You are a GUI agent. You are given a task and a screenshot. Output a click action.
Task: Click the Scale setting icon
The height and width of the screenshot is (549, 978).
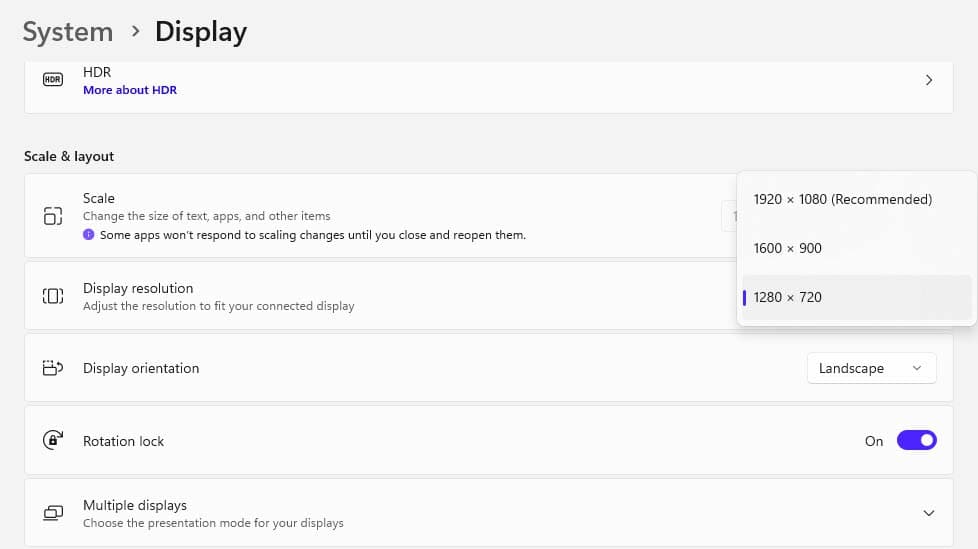(53, 215)
